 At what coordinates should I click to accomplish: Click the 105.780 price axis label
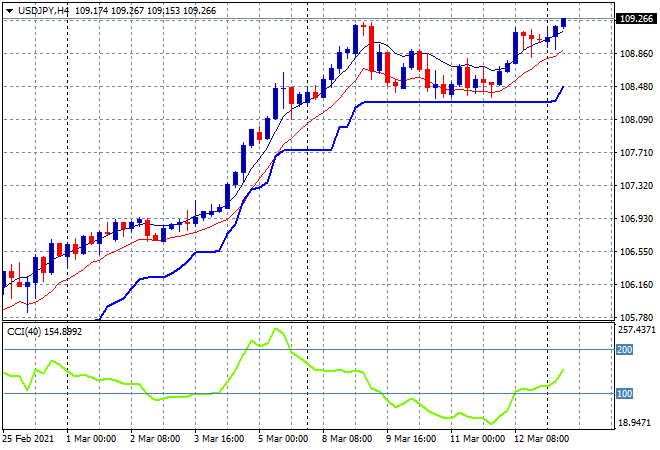636,318
